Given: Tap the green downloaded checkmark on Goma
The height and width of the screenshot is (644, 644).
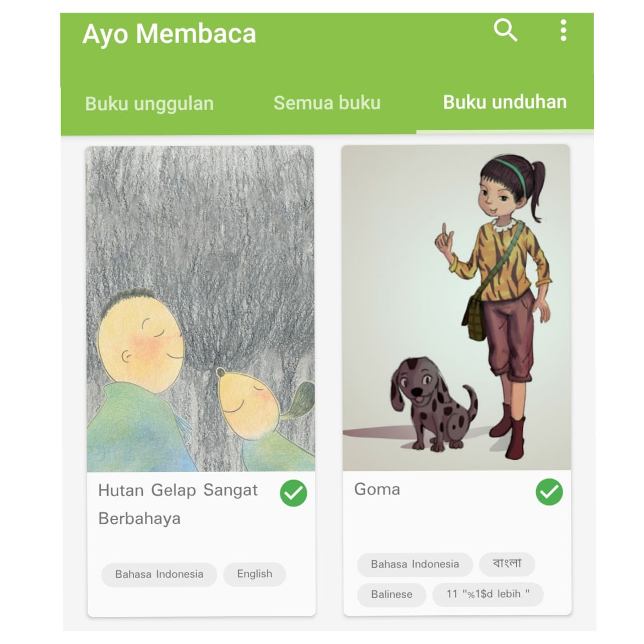Looking at the screenshot, I should pyautogui.click(x=549, y=492).
